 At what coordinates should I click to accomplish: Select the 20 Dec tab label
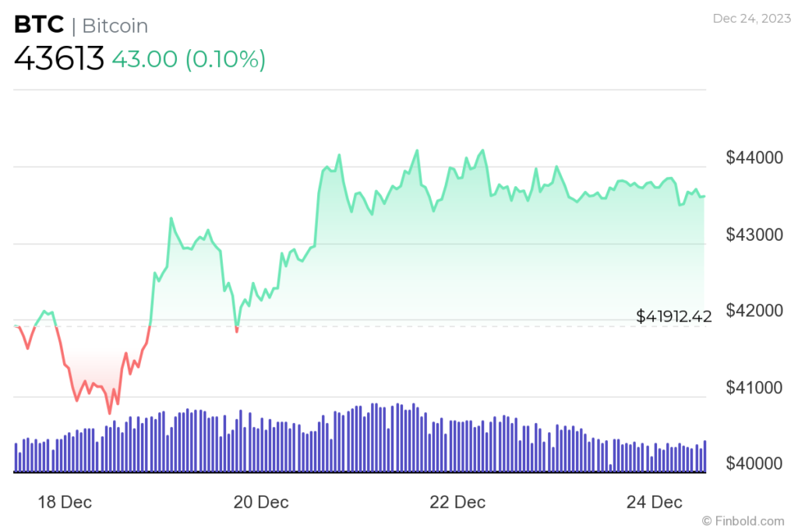coord(262,502)
